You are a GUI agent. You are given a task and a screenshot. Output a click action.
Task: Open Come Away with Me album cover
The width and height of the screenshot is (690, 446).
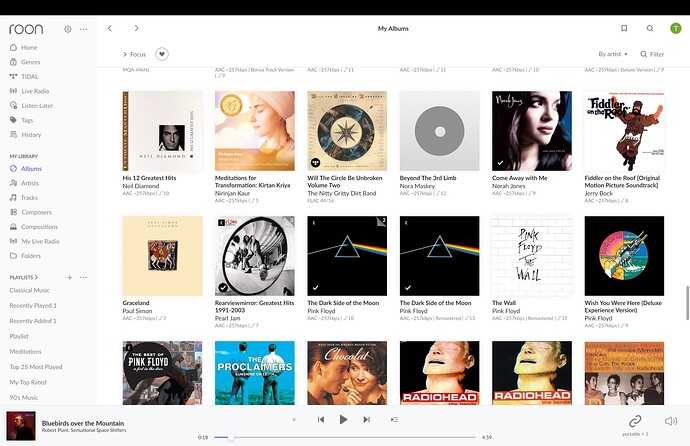pyautogui.click(x=532, y=131)
